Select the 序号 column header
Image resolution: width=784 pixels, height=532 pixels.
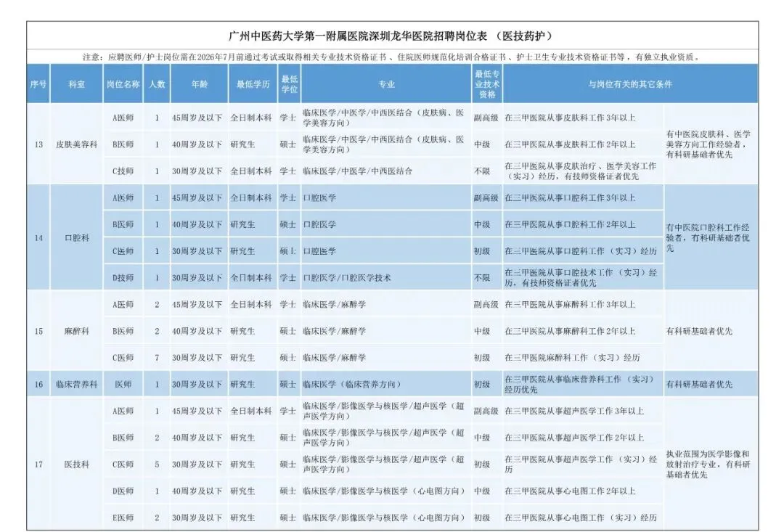[38, 84]
